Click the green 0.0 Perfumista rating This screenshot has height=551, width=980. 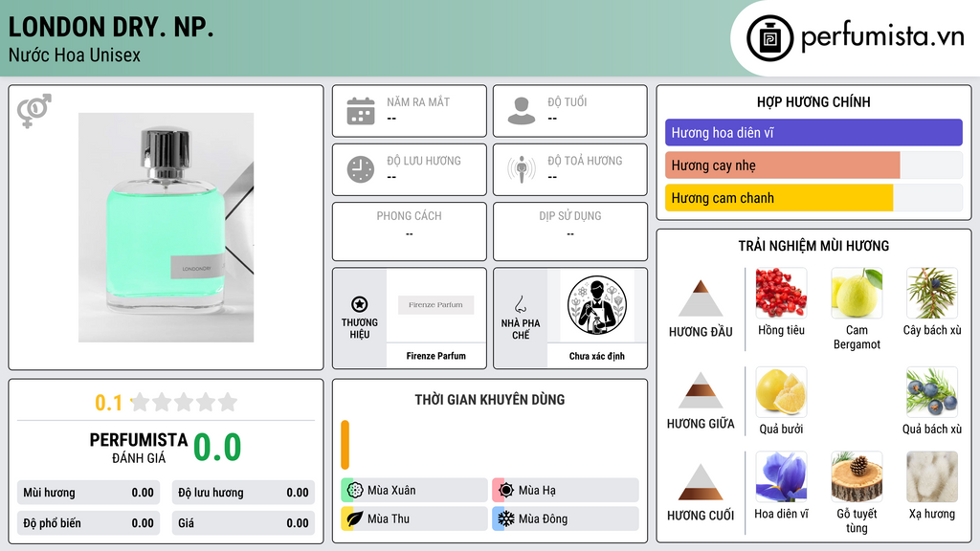(x=217, y=447)
